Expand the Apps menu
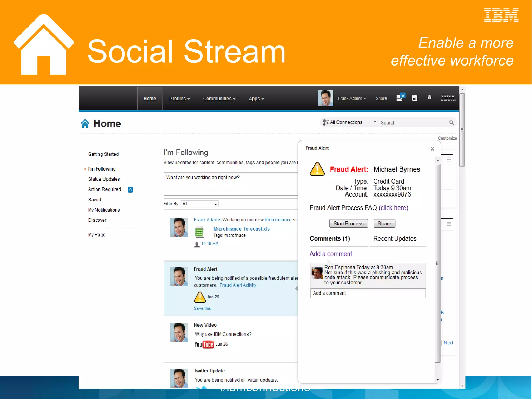The image size is (532, 399). pos(256,99)
